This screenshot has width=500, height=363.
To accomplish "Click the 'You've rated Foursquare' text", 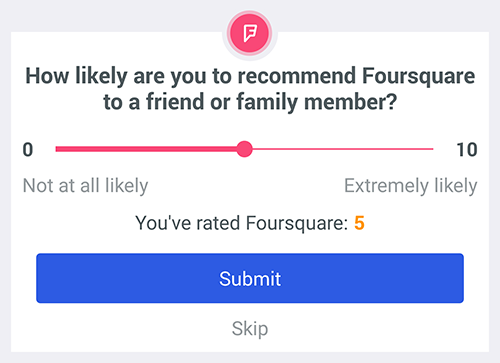I will (x=242, y=223).
